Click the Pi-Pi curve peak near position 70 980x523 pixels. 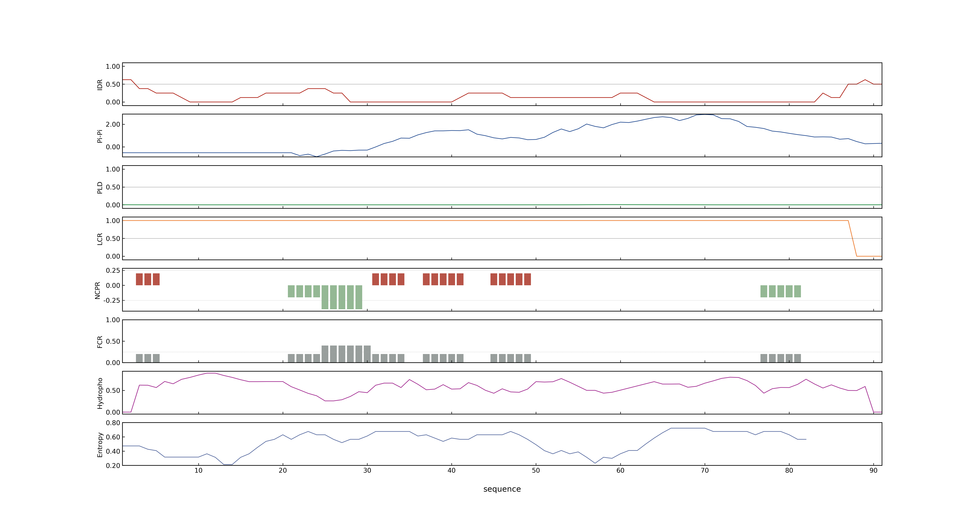705,115
